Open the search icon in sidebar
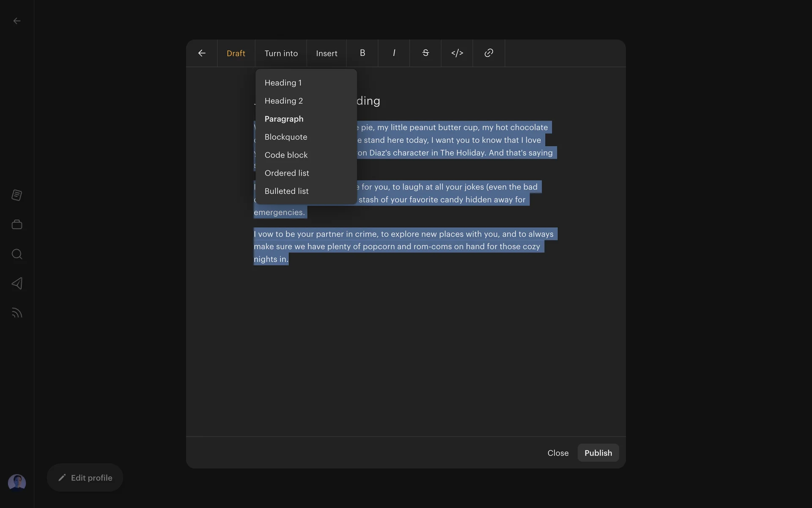This screenshot has width=812, height=508. click(17, 254)
